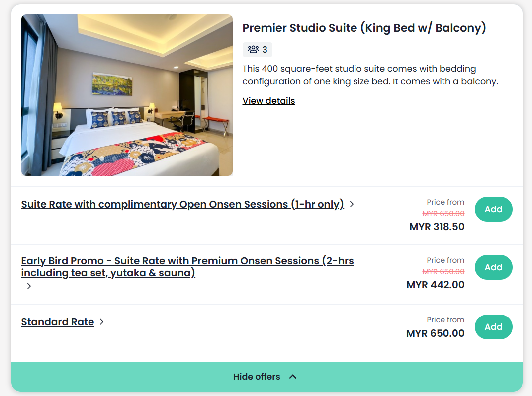The image size is (532, 396).
Task: Click the up chevron next to Hide offers
Action: (293, 377)
